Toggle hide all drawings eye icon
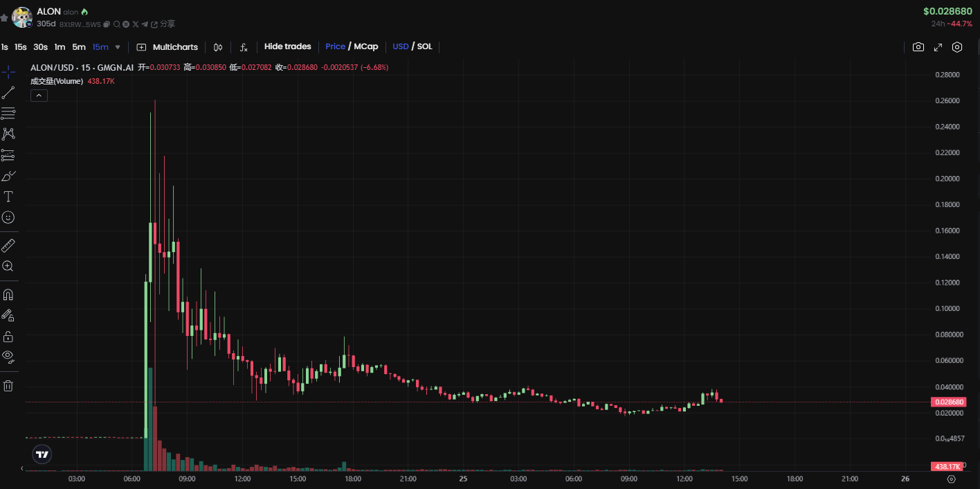 point(8,357)
